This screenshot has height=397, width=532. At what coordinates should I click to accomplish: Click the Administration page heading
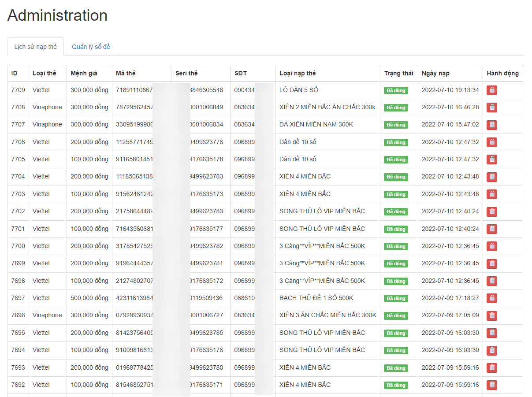click(57, 15)
